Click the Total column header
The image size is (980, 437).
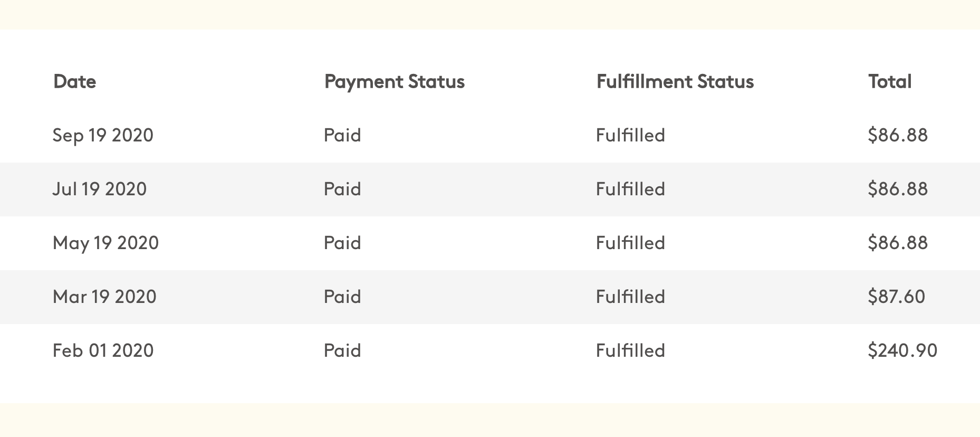(890, 81)
